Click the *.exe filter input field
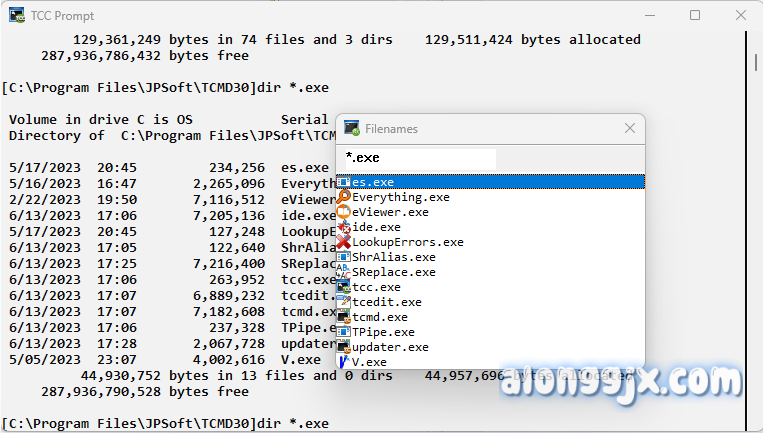Image resolution: width=763 pixels, height=433 pixels. pos(418,158)
